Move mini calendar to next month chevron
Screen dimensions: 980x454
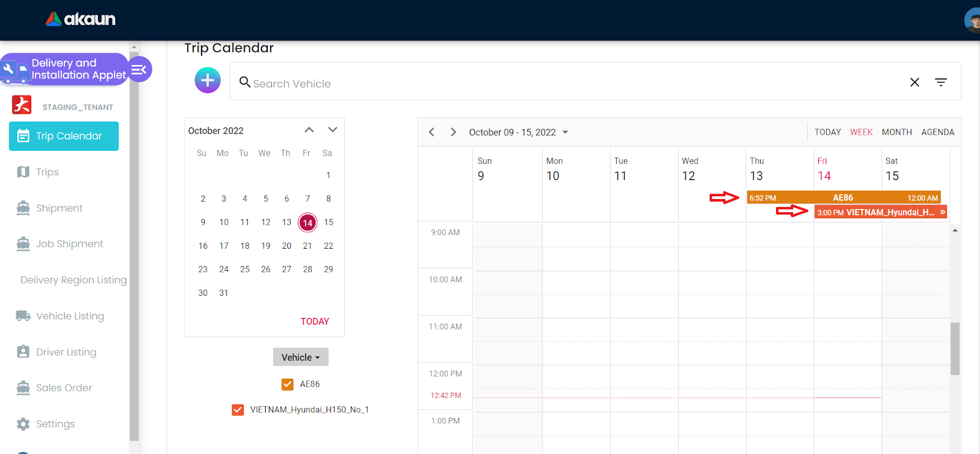coord(333,130)
